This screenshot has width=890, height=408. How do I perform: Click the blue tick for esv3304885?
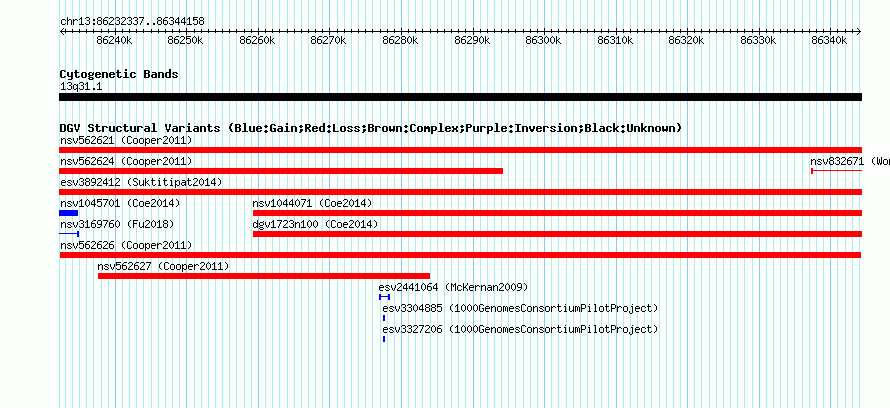(x=384, y=318)
